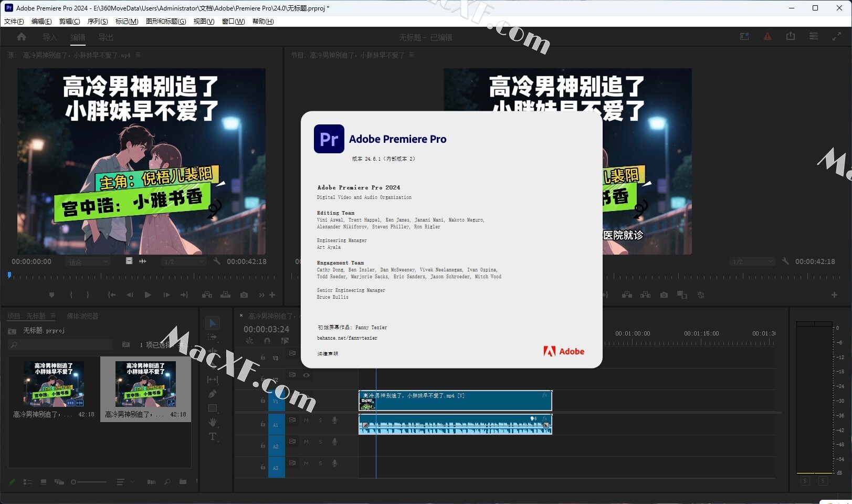852x504 pixels.
Task: Open 文件(F) menu
Action: tap(14, 22)
